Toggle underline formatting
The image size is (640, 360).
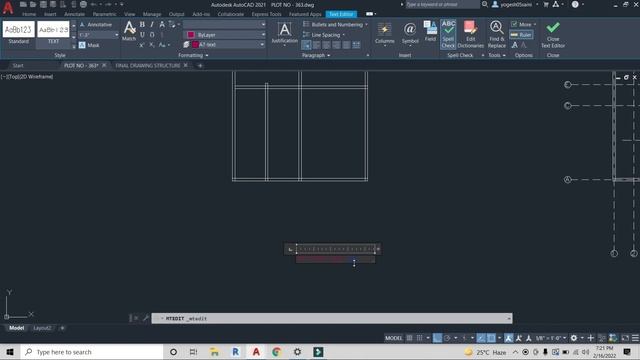coord(142,35)
